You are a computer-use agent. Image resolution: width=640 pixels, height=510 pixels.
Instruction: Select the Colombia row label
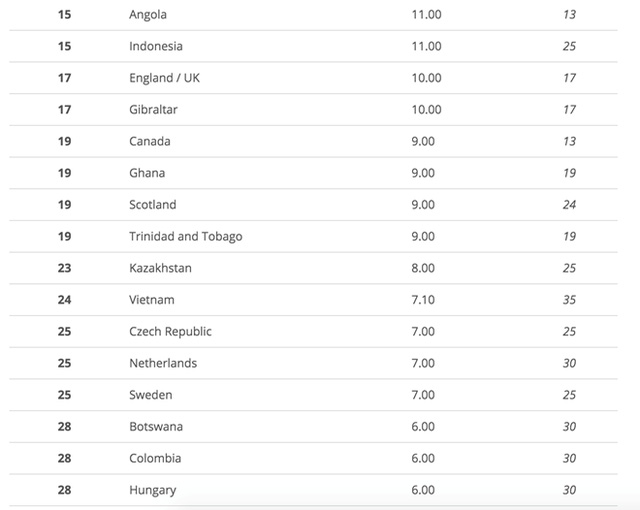155,459
